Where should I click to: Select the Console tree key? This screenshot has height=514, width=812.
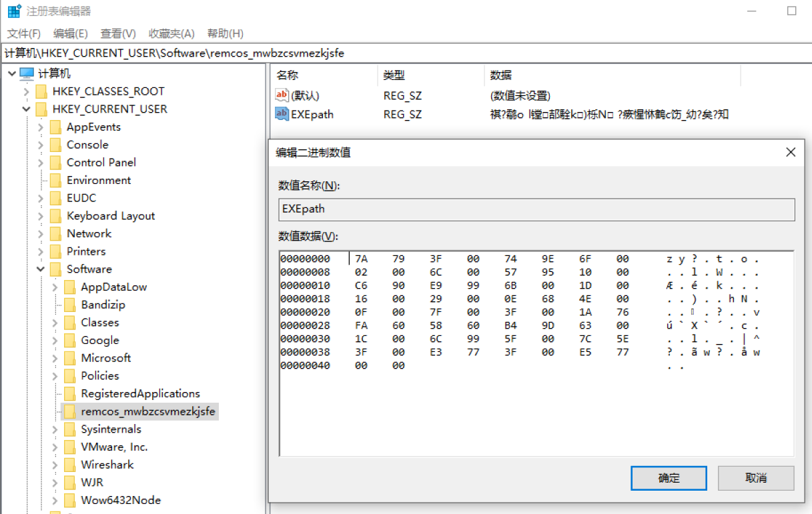(87, 145)
